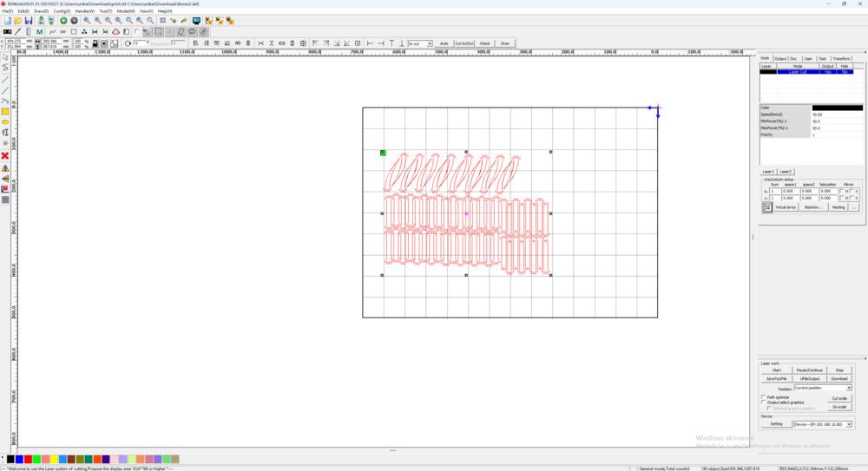Click the Output column header in layer table
The height and width of the screenshot is (471, 868).
pyautogui.click(x=827, y=66)
